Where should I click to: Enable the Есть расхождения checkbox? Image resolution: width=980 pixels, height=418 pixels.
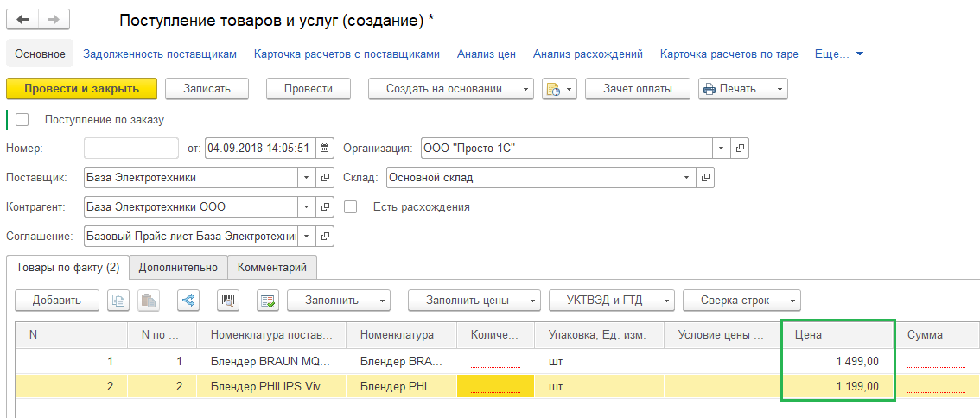pyautogui.click(x=351, y=206)
